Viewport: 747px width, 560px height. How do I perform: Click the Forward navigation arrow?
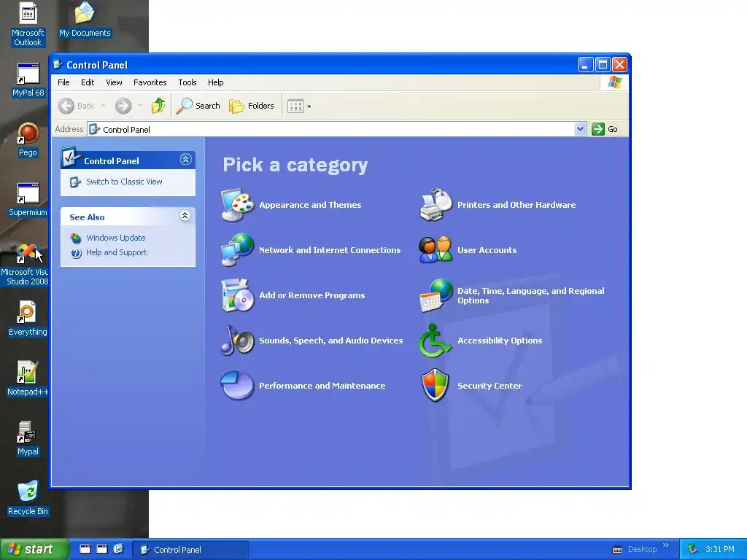(123, 106)
